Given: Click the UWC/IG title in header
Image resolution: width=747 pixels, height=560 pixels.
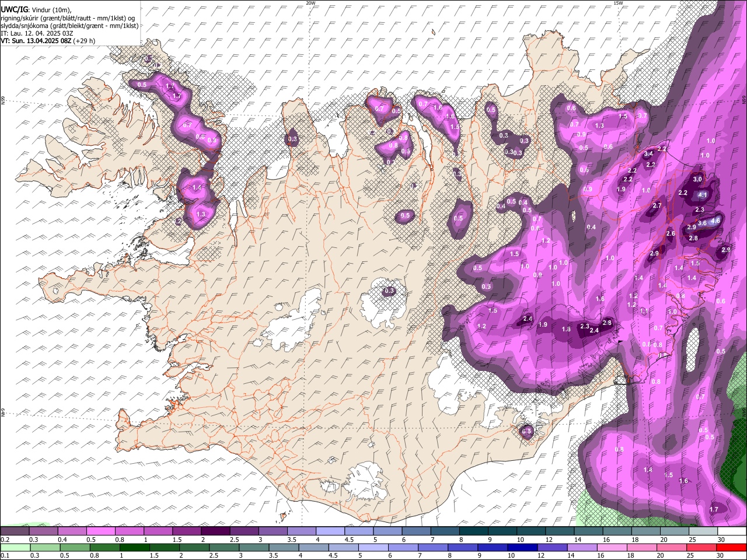Looking at the screenshot, I should tap(14, 9).
